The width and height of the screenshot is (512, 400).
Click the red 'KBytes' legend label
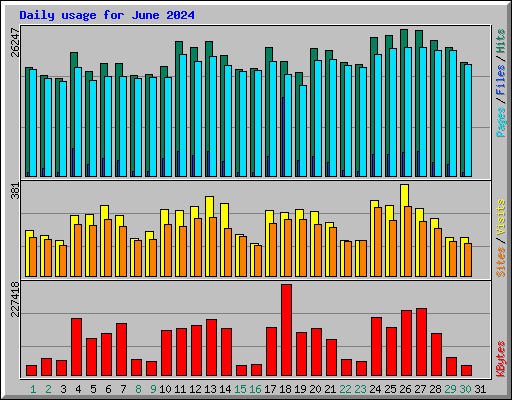click(x=501, y=359)
